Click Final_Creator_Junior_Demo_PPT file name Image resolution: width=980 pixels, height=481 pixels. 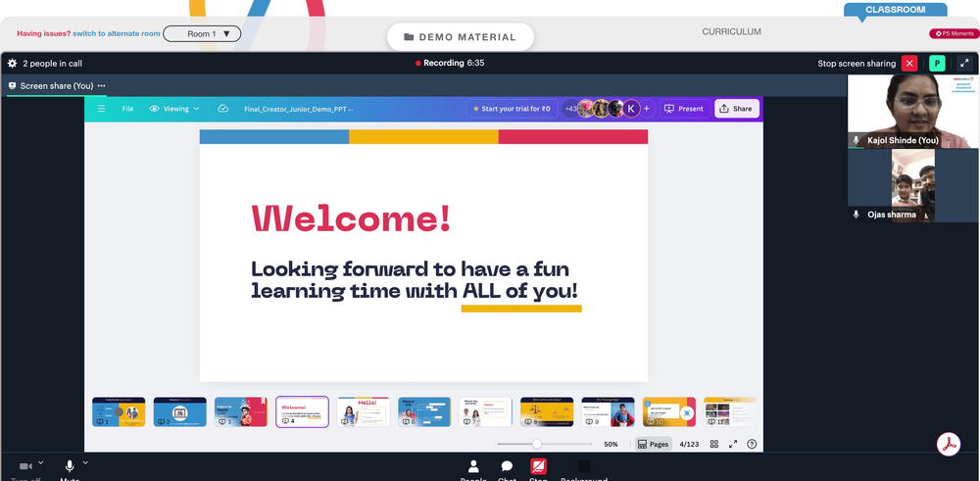[298, 109]
